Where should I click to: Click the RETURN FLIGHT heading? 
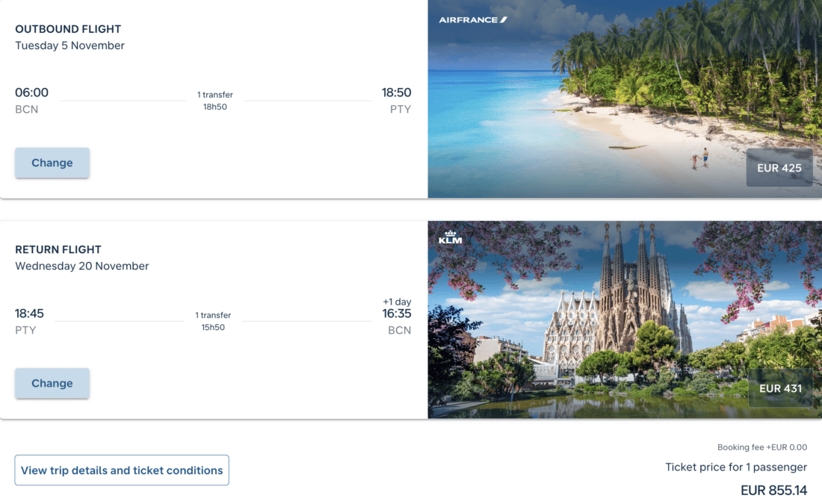(x=58, y=250)
